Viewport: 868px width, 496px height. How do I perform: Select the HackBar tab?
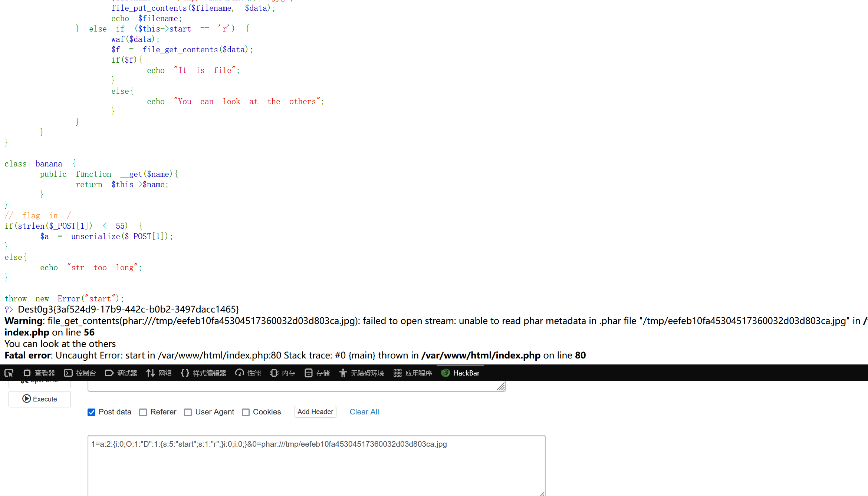point(460,373)
